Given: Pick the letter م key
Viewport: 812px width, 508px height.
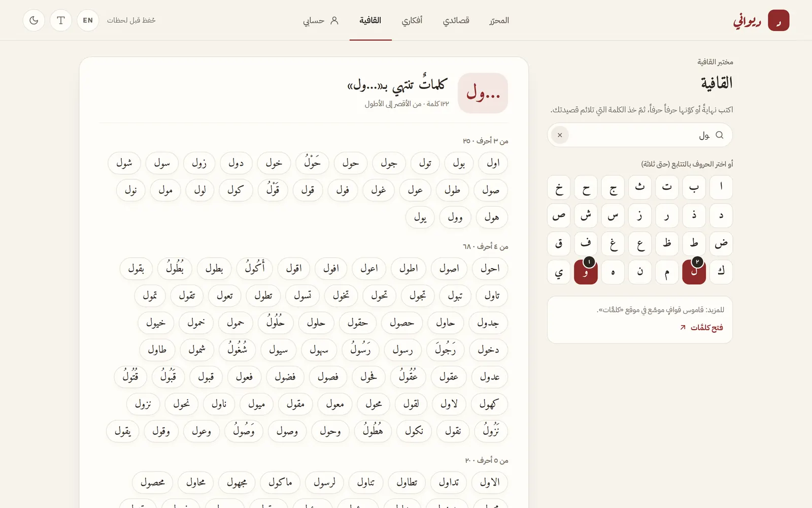Looking at the screenshot, I should tap(667, 272).
